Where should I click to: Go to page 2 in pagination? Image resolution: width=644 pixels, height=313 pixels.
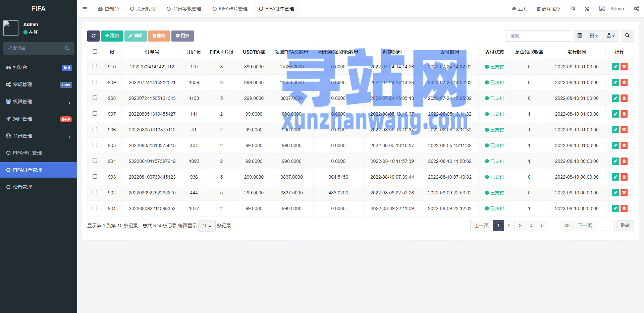pyautogui.click(x=509, y=226)
